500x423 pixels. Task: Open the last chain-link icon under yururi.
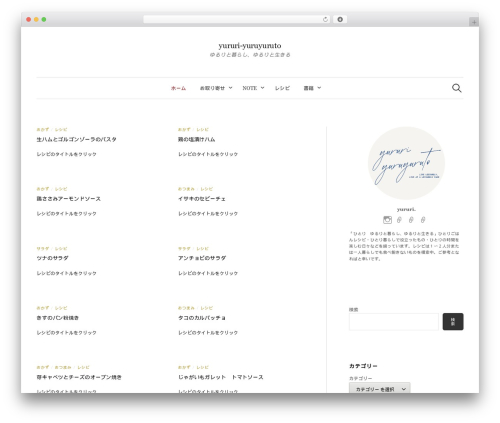point(423,220)
